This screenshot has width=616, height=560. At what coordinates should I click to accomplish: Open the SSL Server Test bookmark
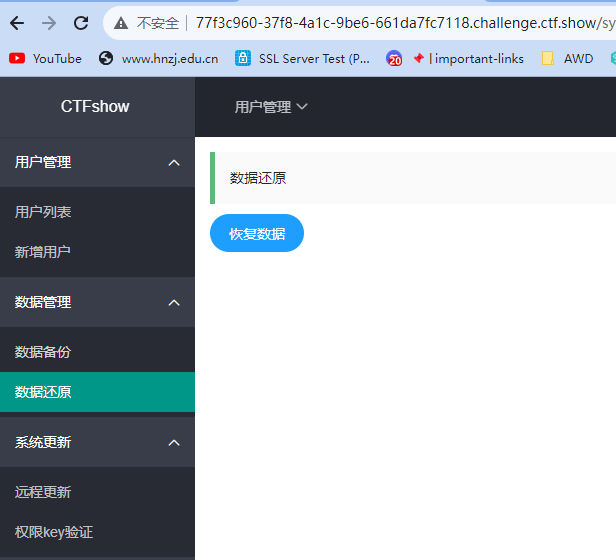click(x=302, y=59)
